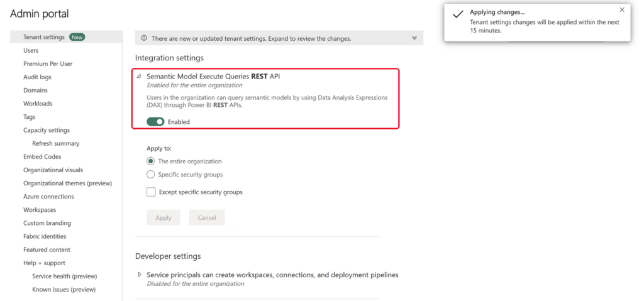
Task: Click the Admin portal page title
Action: coord(40,14)
